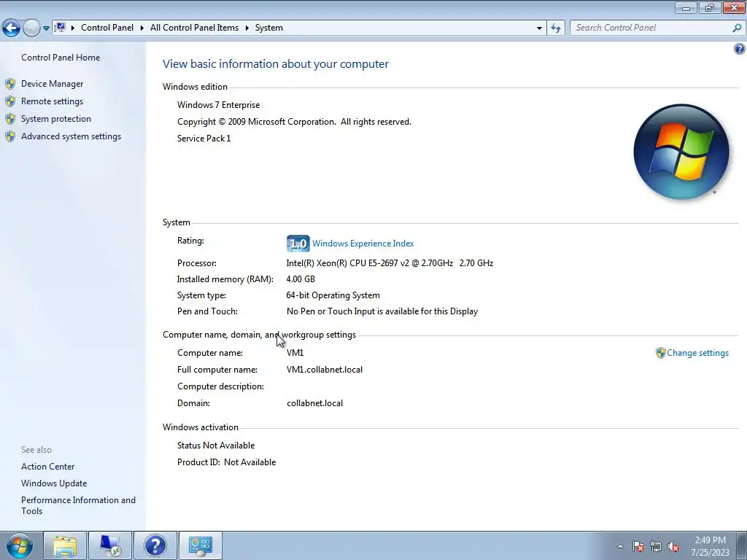The height and width of the screenshot is (560, 747).
Task: Click the Service Pack 1 text
Action: click(204, 139)
